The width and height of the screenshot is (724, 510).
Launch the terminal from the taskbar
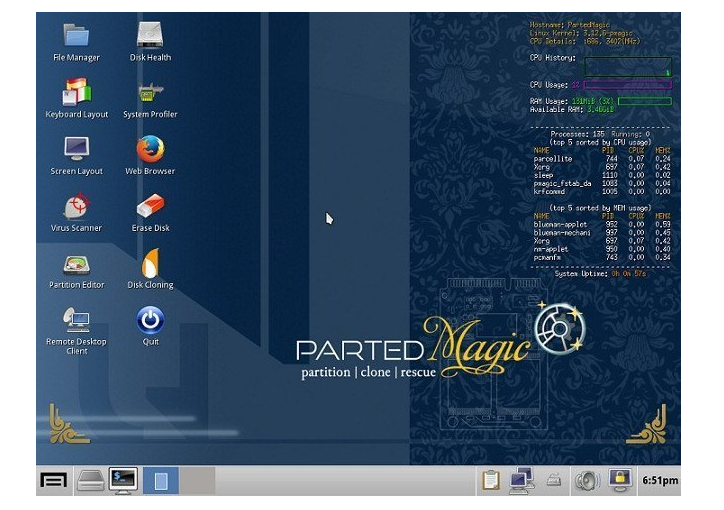(x=123, y=480)
